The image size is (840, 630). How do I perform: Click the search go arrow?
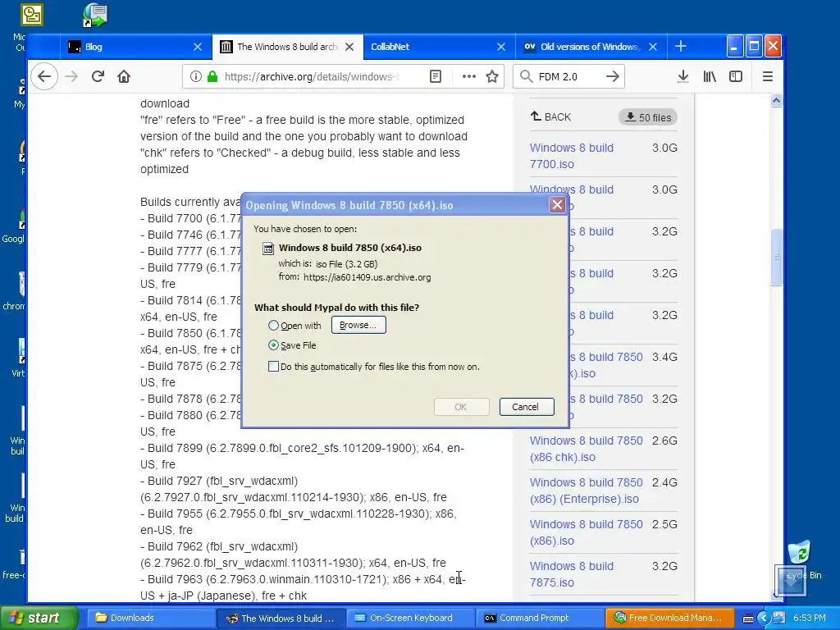[x=612, y=76]
